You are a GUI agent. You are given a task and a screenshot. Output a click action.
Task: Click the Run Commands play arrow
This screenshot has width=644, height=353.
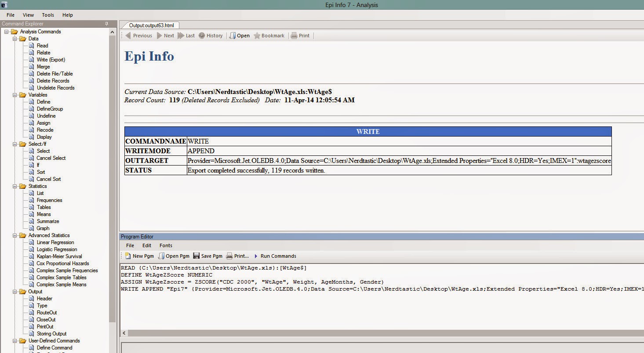pyautogui.click(x=256, y=256)
